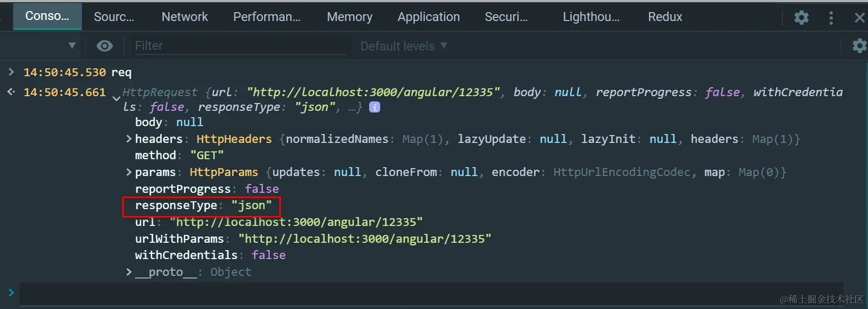Click the req command text
Screen dimensions: 868x309
tap(121, 73)
